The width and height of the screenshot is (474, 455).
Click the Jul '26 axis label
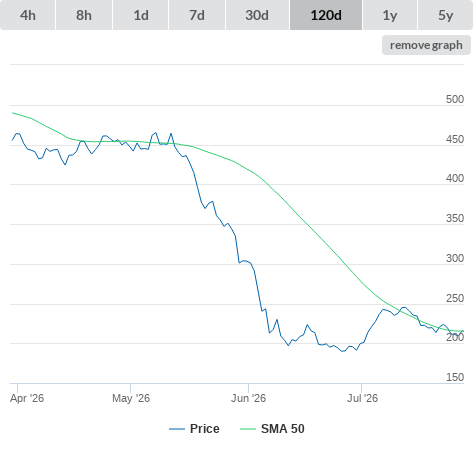[x=362, y=398]
